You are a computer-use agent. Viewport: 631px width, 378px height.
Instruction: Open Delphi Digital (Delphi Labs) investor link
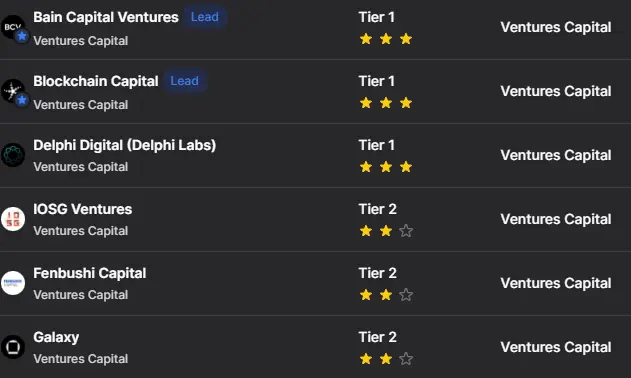click(x=125, y=145)
